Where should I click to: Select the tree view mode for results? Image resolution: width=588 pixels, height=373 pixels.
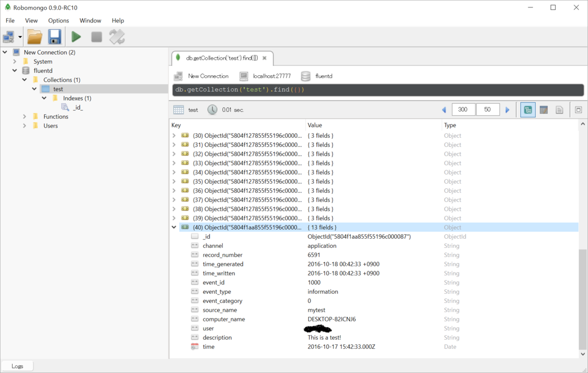click(527, 109)
